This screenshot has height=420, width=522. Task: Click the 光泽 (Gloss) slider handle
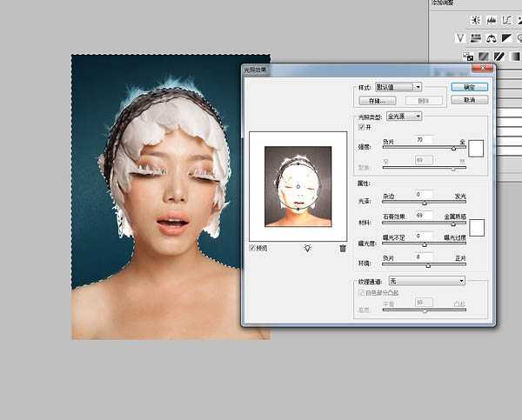point(425,203)
